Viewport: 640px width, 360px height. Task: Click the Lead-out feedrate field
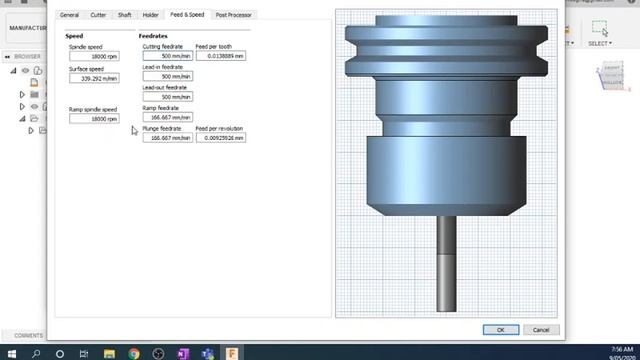pos(168,97)
